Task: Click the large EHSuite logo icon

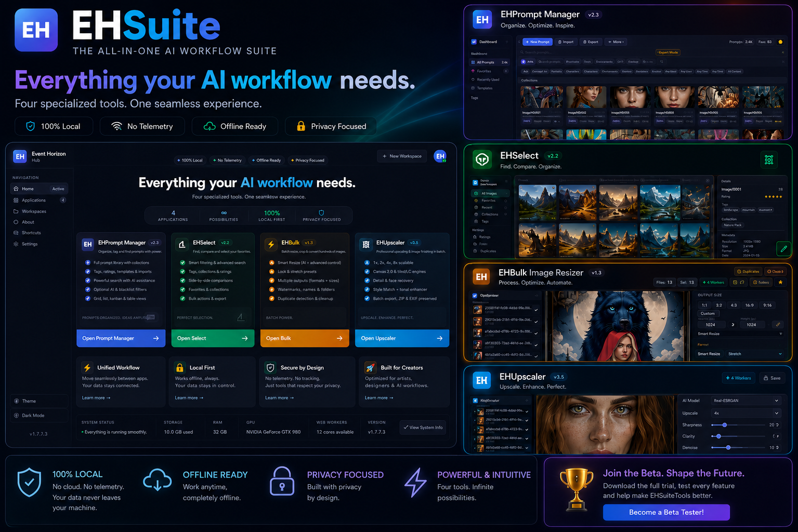Action: tap(36, 30)
